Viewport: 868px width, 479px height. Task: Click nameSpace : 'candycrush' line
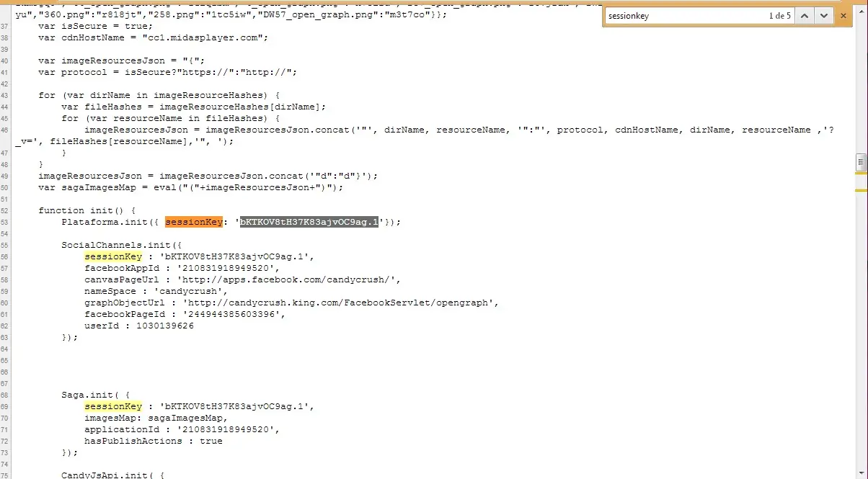(156, 291)
